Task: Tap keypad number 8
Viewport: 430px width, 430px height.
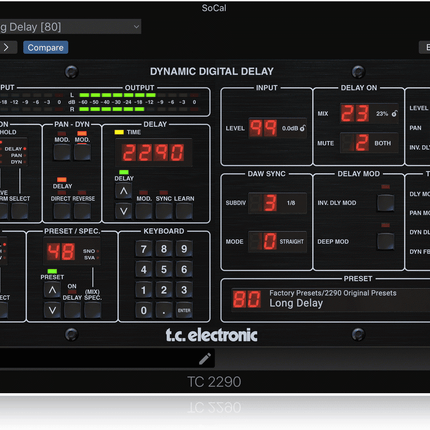Action: (164, 249)
